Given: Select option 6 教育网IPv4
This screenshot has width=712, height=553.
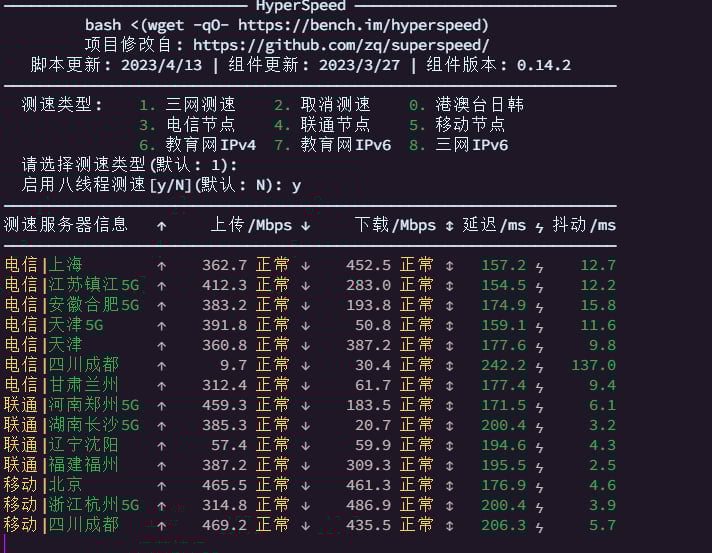Looking at the screenshot, I should tap(198, 145).
